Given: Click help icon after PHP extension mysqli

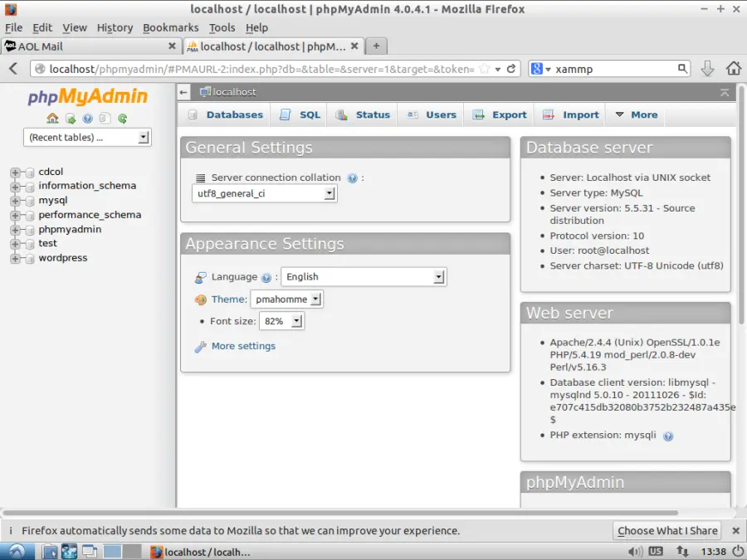Looking at the screenshot, I should (x=668, y=436).
